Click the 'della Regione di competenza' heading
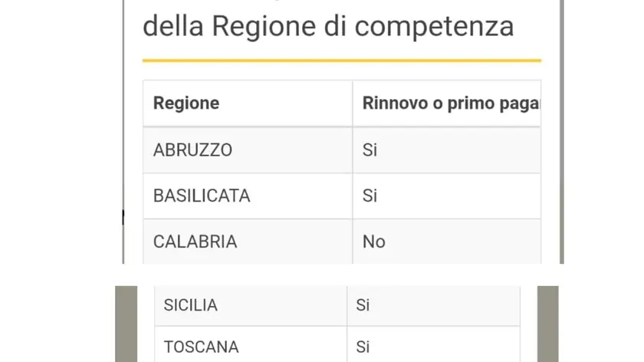Image resolution: width=644 pixels, height=362 pixels. (x=328, y=26)
